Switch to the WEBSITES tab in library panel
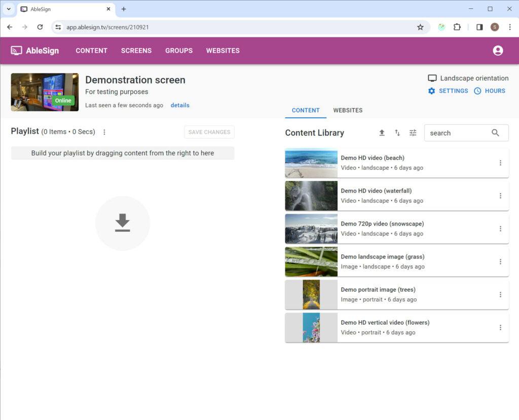The image size is (519, 420). pos(348,110)
